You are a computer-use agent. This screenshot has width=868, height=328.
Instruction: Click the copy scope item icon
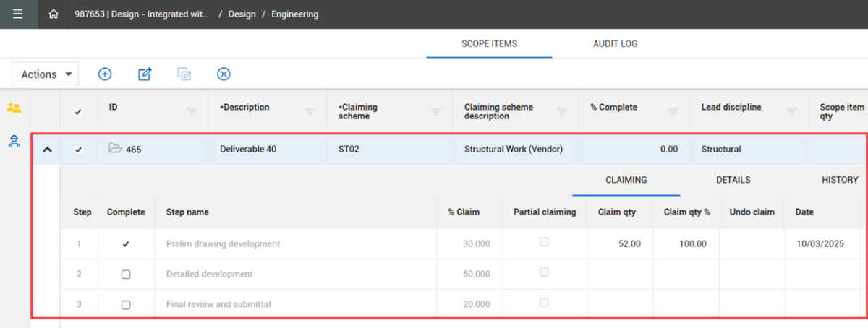184,74
